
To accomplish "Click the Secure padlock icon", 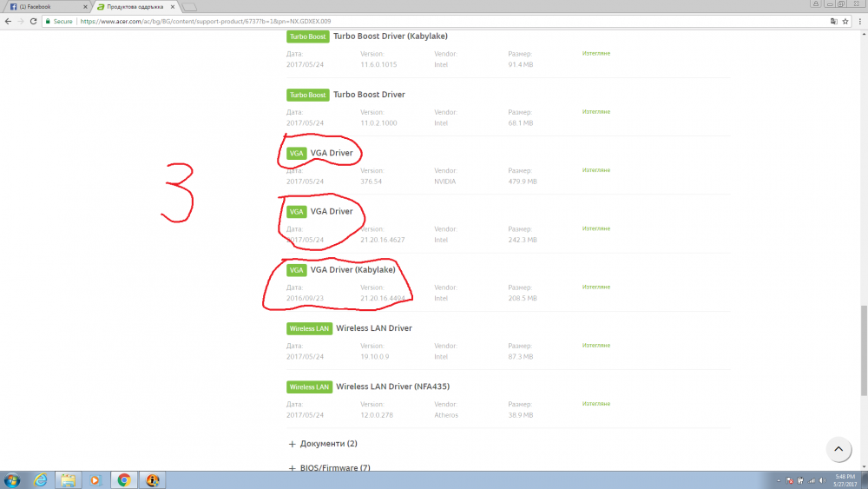I will (x=48, y=21).
